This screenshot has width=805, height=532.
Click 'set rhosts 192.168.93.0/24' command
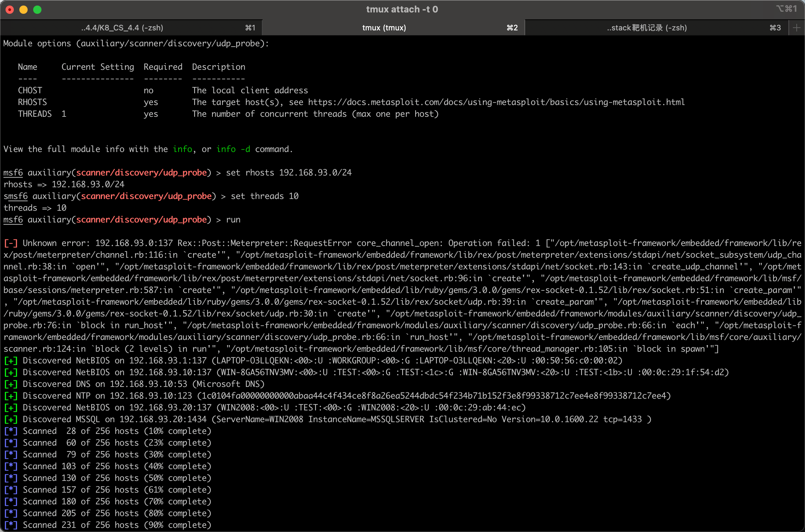(x=288, y=173)
